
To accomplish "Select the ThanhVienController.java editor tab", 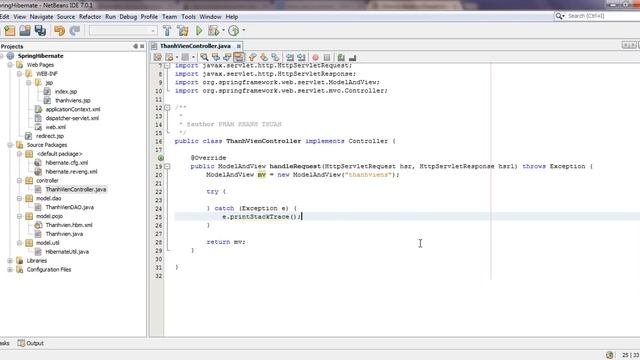I will tap(195, 46).
